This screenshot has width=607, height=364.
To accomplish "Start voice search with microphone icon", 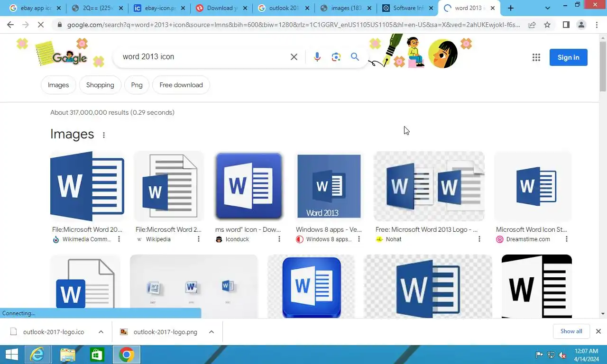I will coord(317,57).
